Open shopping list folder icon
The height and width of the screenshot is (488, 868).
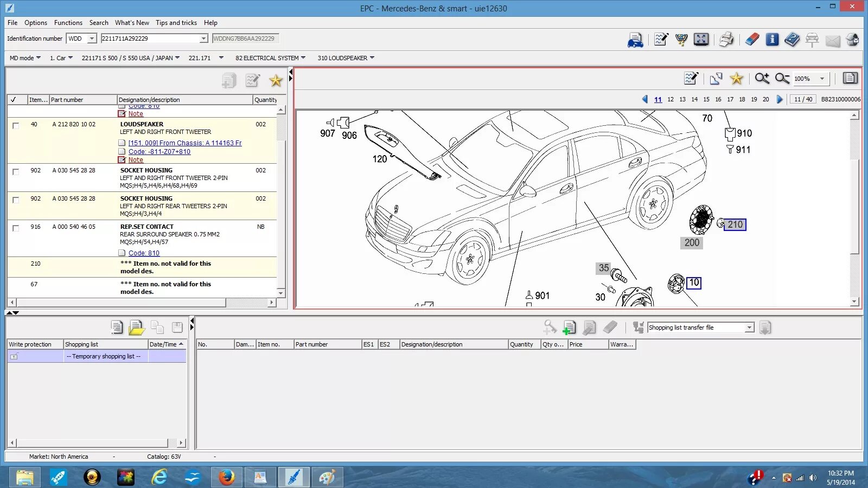(137, 328)
